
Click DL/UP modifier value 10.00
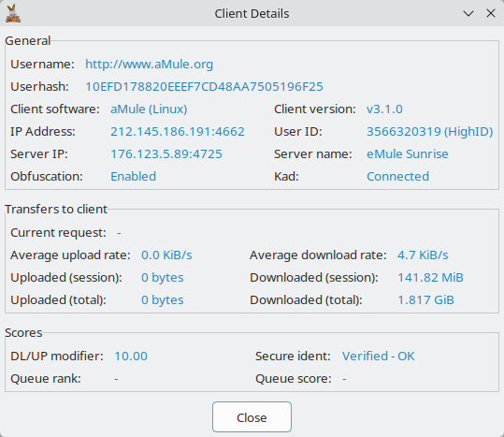tap(131, 356)
